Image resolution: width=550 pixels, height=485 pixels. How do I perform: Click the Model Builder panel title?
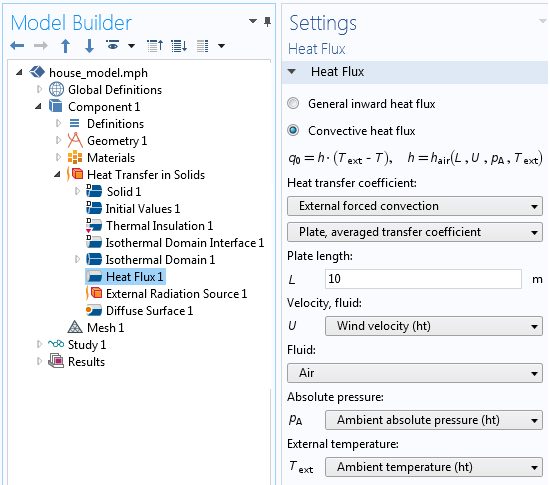point(71,23)
